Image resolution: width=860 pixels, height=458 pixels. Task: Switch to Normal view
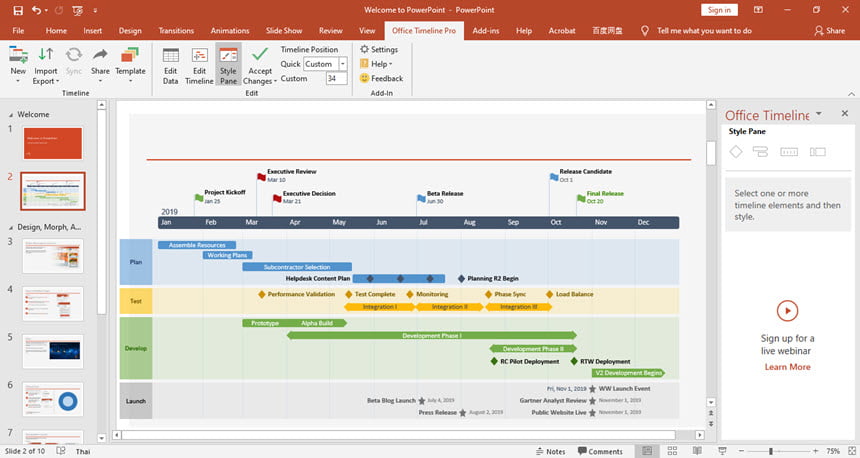click(647, 451)
